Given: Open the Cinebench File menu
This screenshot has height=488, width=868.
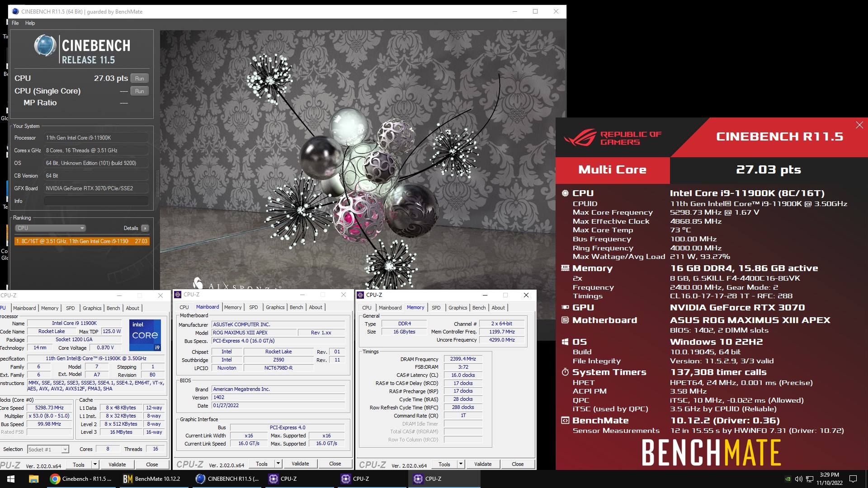Looking at the screenshot, I should tap(15, 23).
